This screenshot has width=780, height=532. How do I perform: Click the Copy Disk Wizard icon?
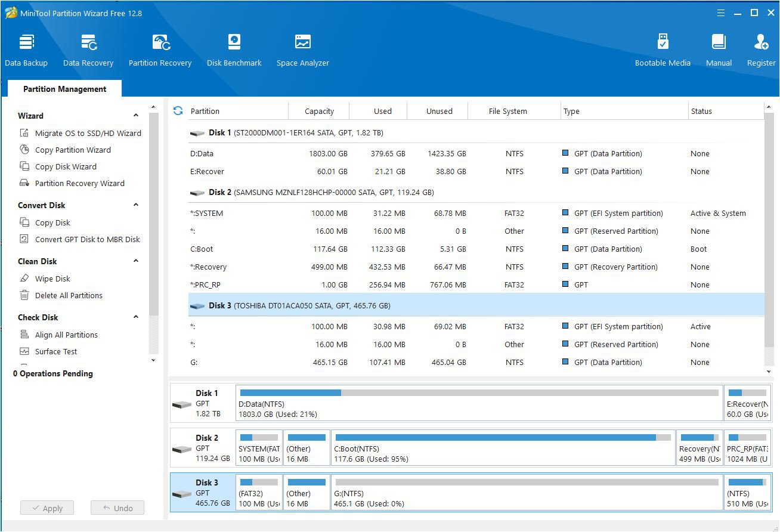(24, 166)
